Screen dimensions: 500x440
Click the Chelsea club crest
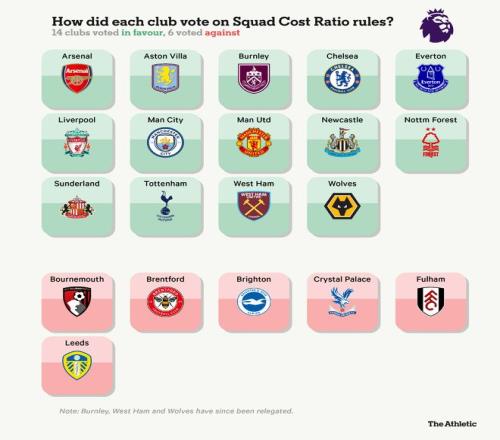pos(342,79)
